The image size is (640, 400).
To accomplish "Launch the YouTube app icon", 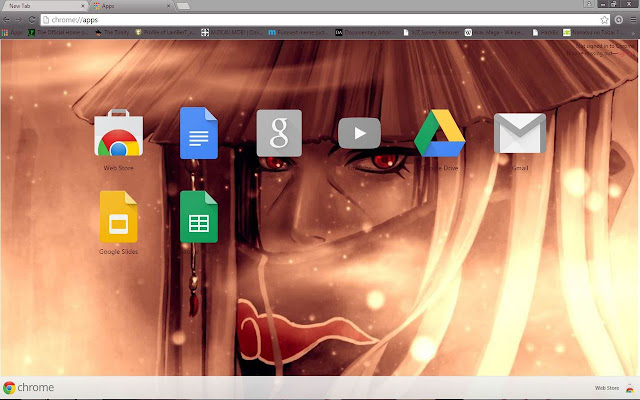I will point(359,133).
